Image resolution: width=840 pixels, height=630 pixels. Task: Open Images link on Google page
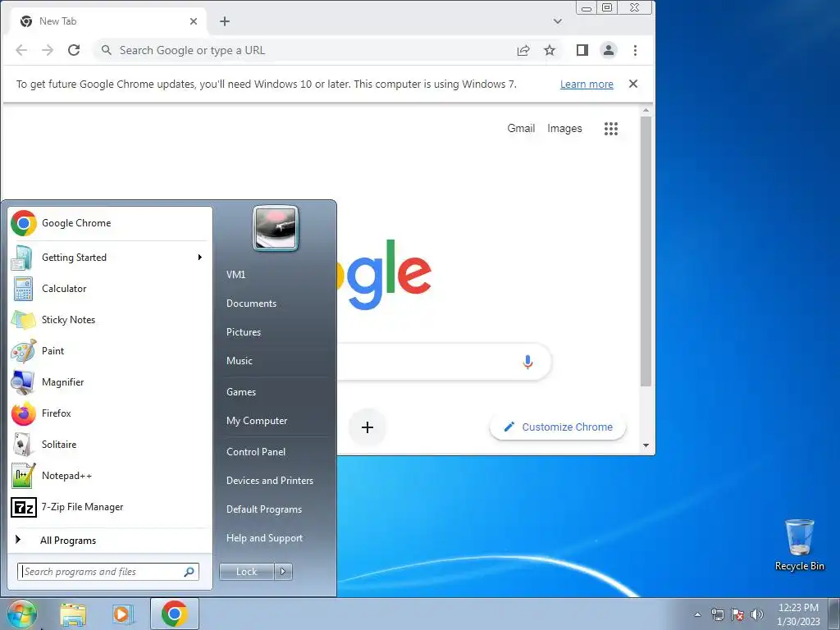click(564, 128)
